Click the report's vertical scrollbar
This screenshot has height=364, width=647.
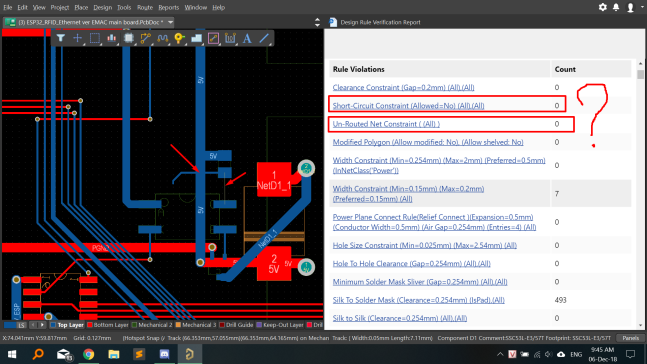click(x=640, y=194)
